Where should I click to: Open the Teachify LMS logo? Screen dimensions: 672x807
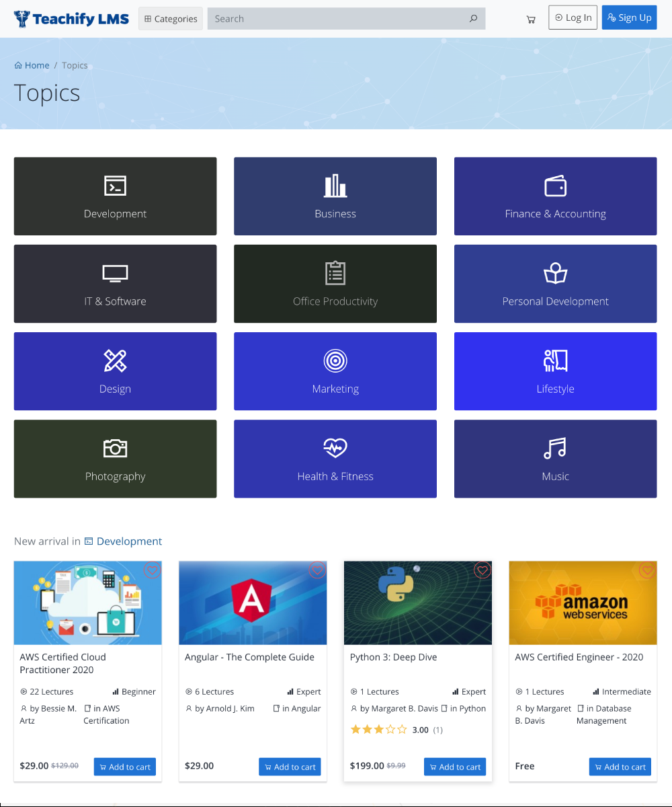click(x=71, y=18)
